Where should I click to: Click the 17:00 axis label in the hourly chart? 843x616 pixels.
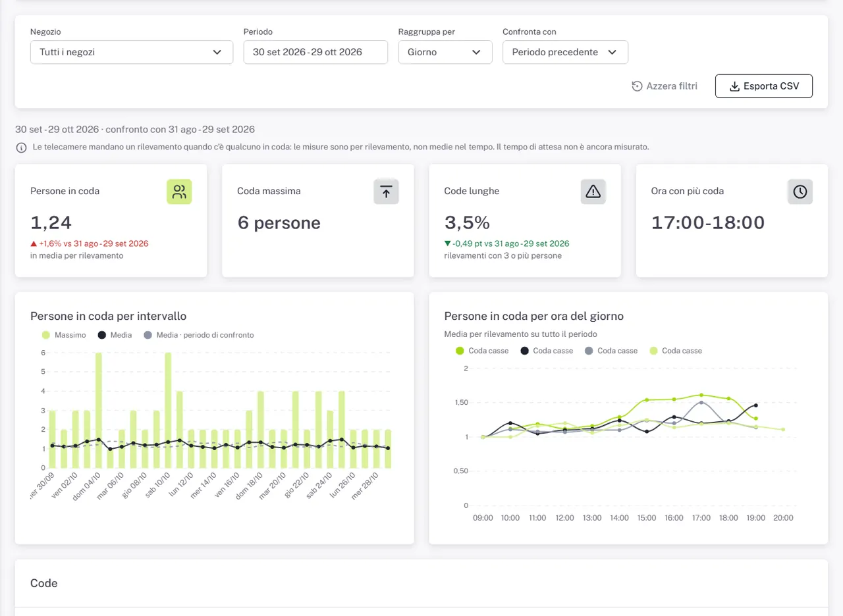click(x=701, y=518)
